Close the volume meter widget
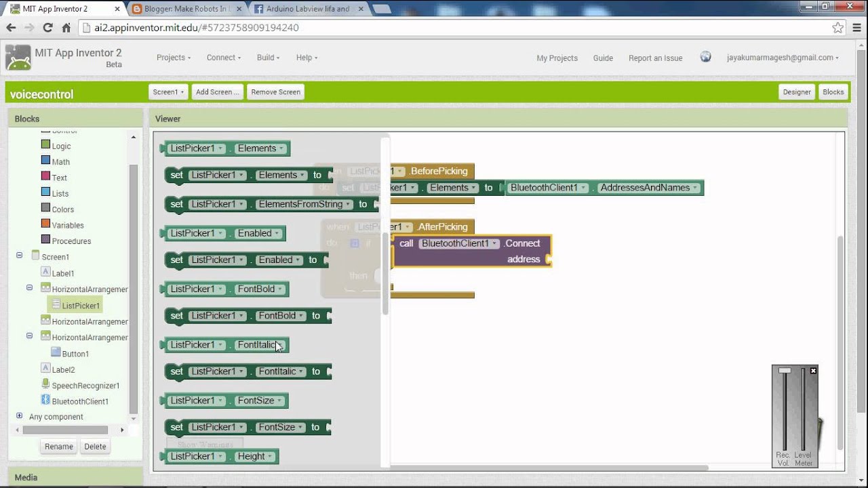Screen dimensions: 868x488 813,371
